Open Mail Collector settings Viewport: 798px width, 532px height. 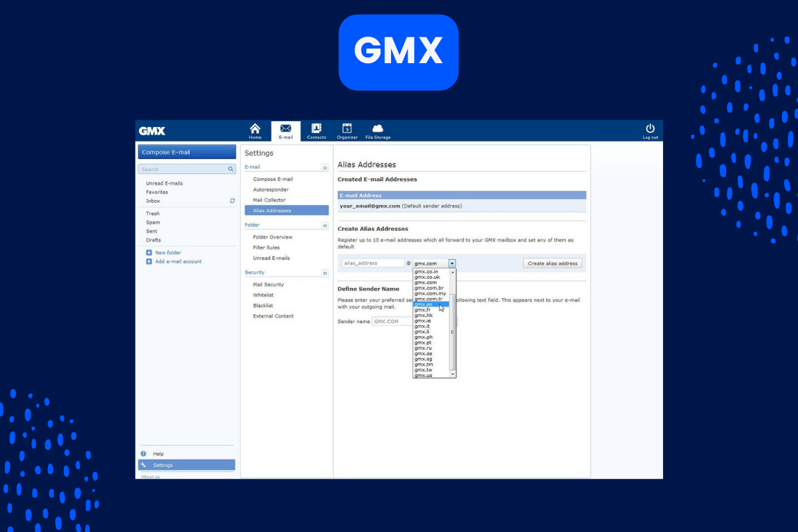269,200
